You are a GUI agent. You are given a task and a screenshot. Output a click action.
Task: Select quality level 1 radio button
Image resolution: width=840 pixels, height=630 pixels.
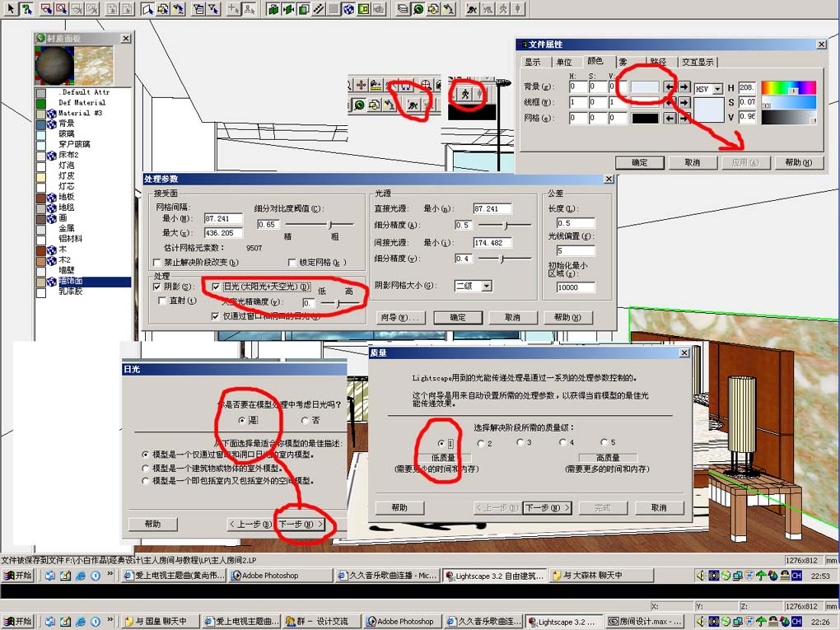point(441,443)
